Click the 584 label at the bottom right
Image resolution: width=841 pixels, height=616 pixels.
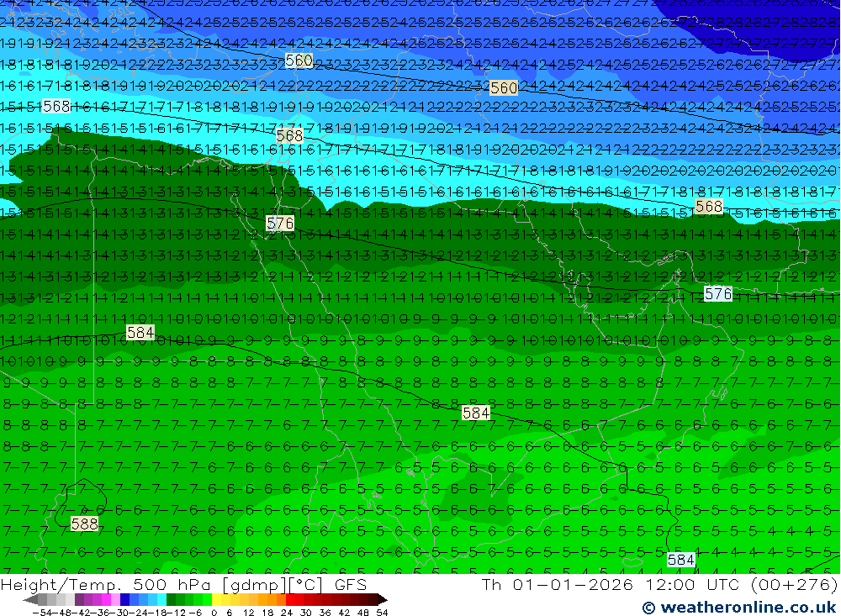680,561
